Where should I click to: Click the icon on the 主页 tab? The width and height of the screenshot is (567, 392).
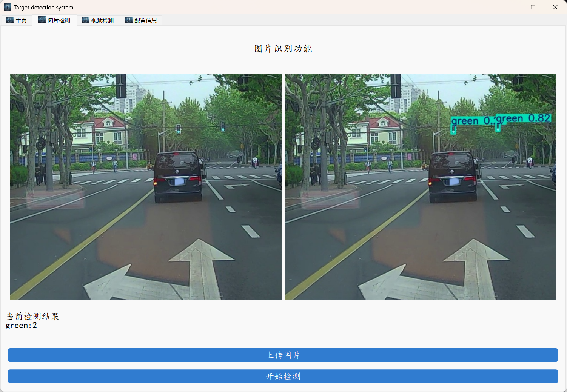click(x=10, y=20)
